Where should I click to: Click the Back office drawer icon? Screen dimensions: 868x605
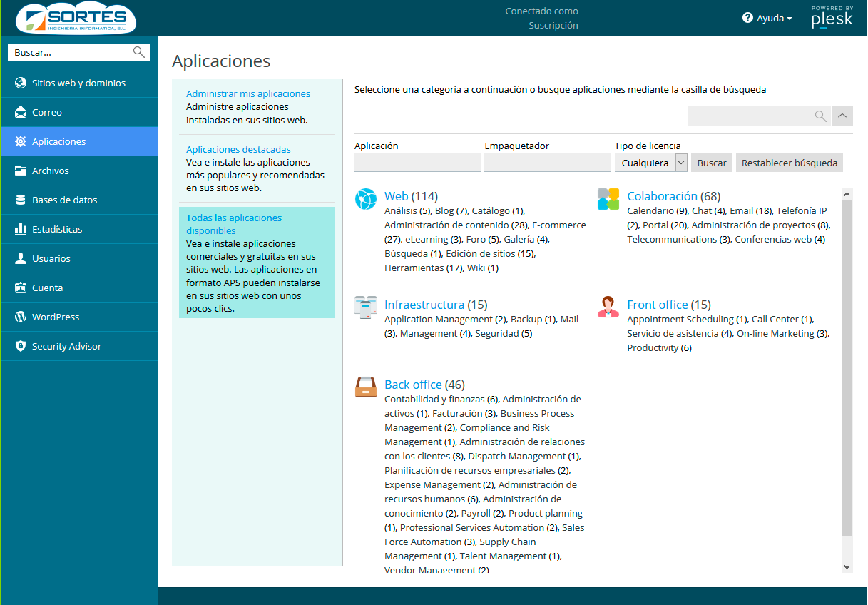pos(366,387)
